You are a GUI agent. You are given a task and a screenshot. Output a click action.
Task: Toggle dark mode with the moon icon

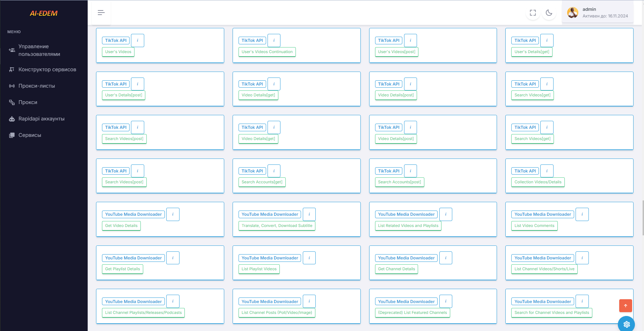(549, 13)
